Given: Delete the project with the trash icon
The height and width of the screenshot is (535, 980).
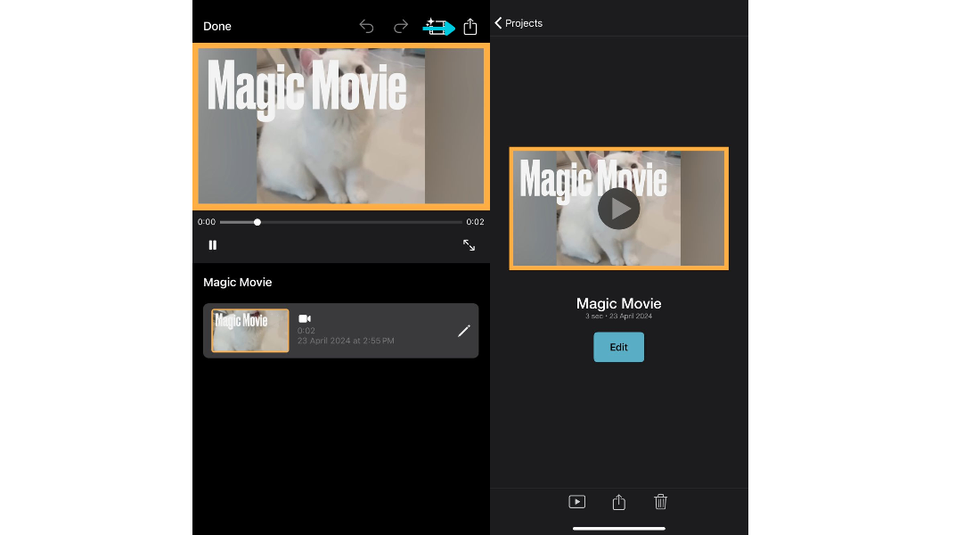Looking at the screenshot, I should point(661,502).
